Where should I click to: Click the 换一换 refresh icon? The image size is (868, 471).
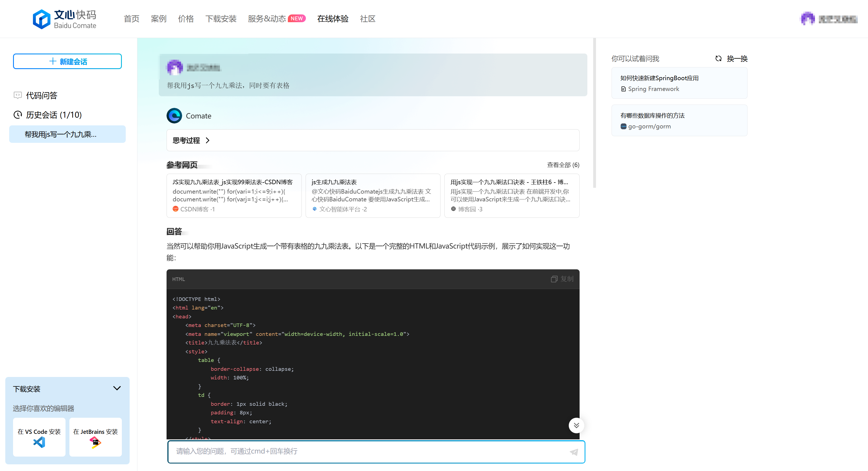click(x=718, y=59)
